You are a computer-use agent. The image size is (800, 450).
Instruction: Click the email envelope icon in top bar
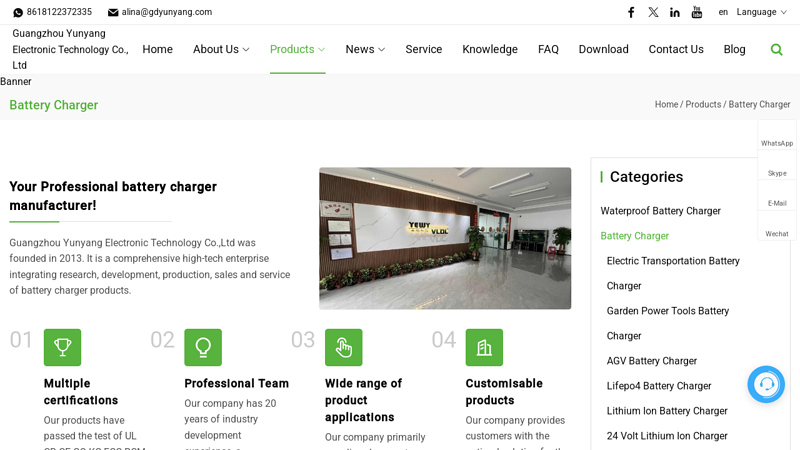(x=113, y=12)
